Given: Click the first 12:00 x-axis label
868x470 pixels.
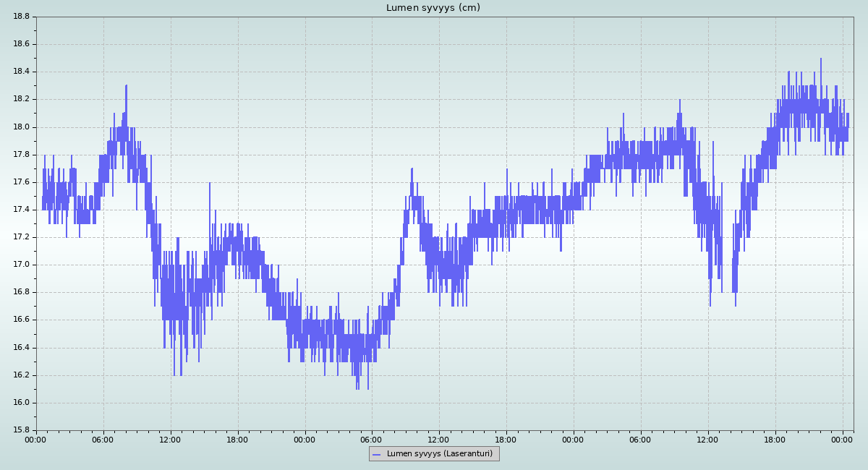Looking at the screenshot, I should pos(170,439).
